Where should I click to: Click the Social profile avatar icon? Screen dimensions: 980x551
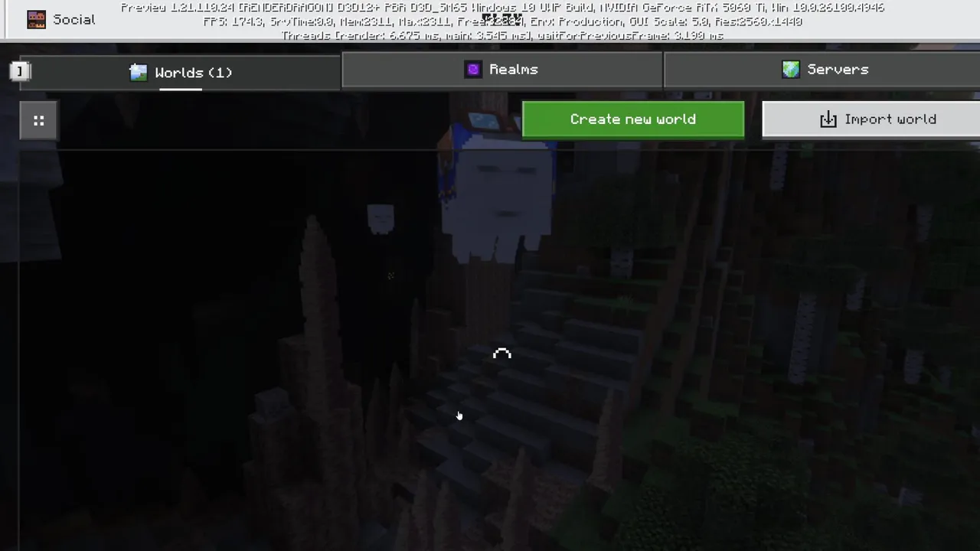click(x=36, y=20)
